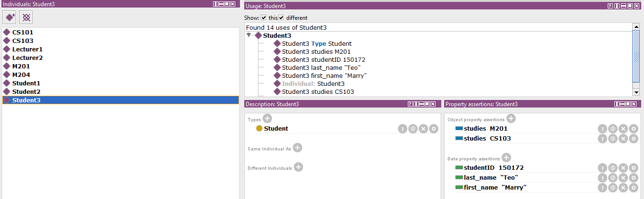Add a type with the Types plus icon
Image resolution: width=644 pixels, height=199 pixels.
tap(267, 119)
